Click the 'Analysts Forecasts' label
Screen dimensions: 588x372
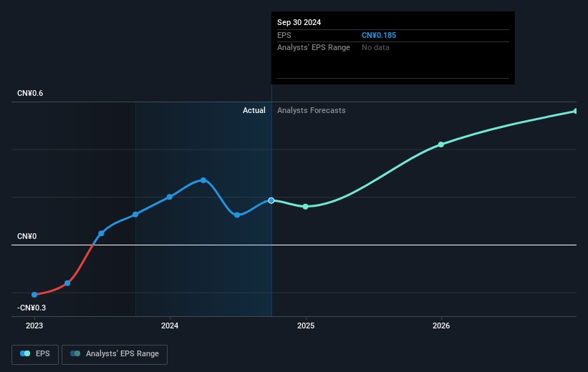[x=312, y=110]
